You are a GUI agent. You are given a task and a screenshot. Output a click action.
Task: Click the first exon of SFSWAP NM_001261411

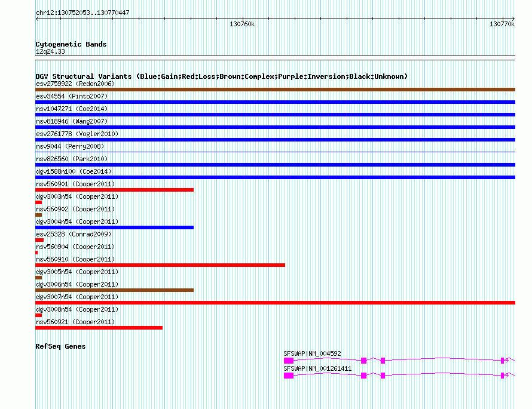(289, 376)
